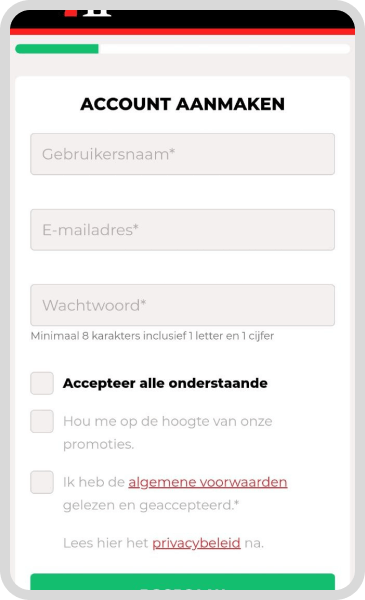Open the algemene voorwaarden link

click(208, 482)
